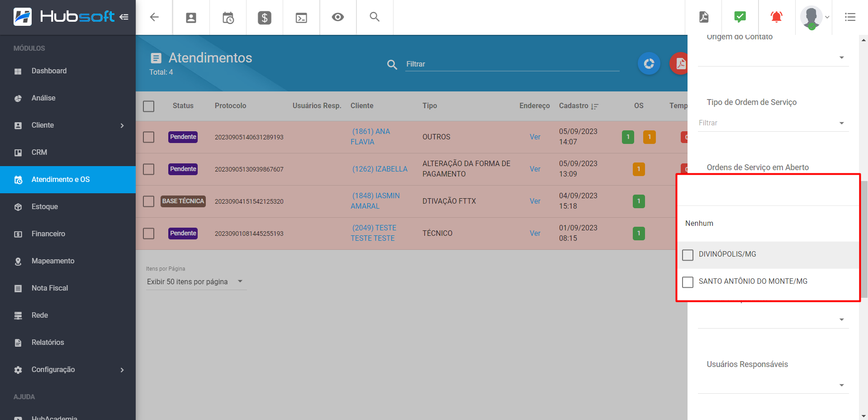Click the Filtrar search input field

pyautogui.click(x=512, y=64)
